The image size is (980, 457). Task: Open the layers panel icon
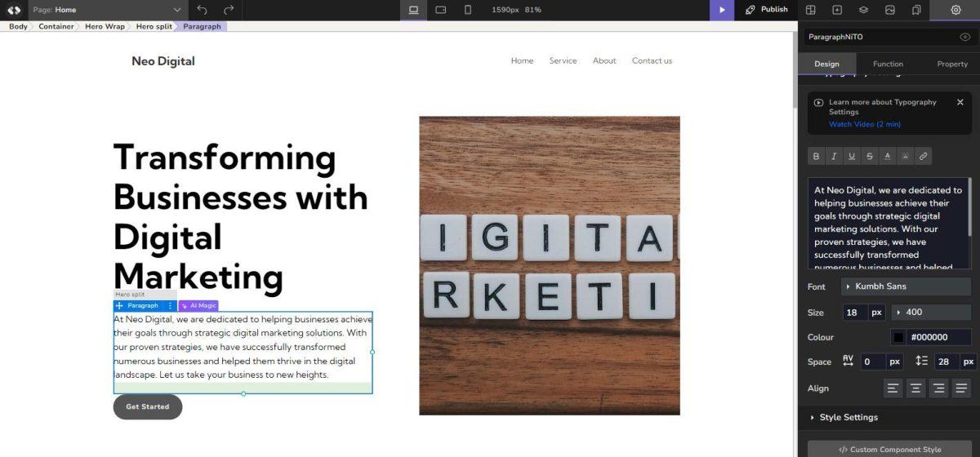[x=863, y=10]
